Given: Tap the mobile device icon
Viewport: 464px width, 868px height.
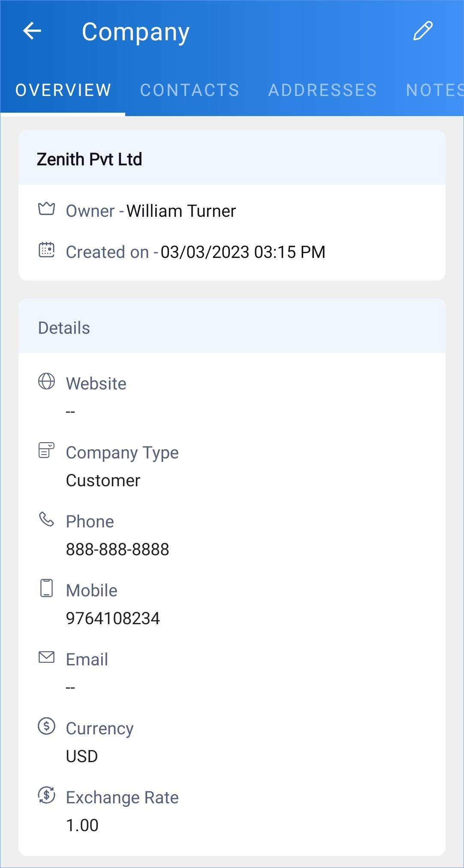Looking at the screenshot, I should (46, 588).
